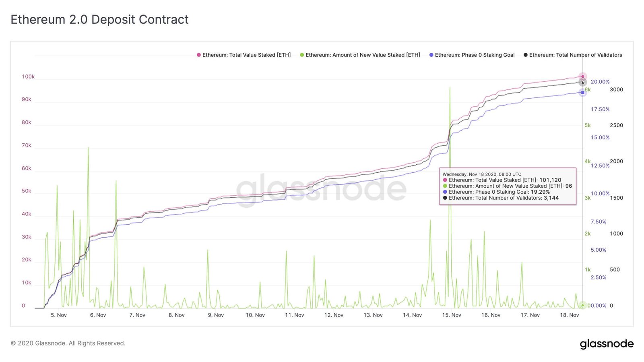This screenshot has width=644, height=362.
Task: Toggle the Total Value Staked [ETH] series label
Action: pyautogui.click(x=246, y=55)
